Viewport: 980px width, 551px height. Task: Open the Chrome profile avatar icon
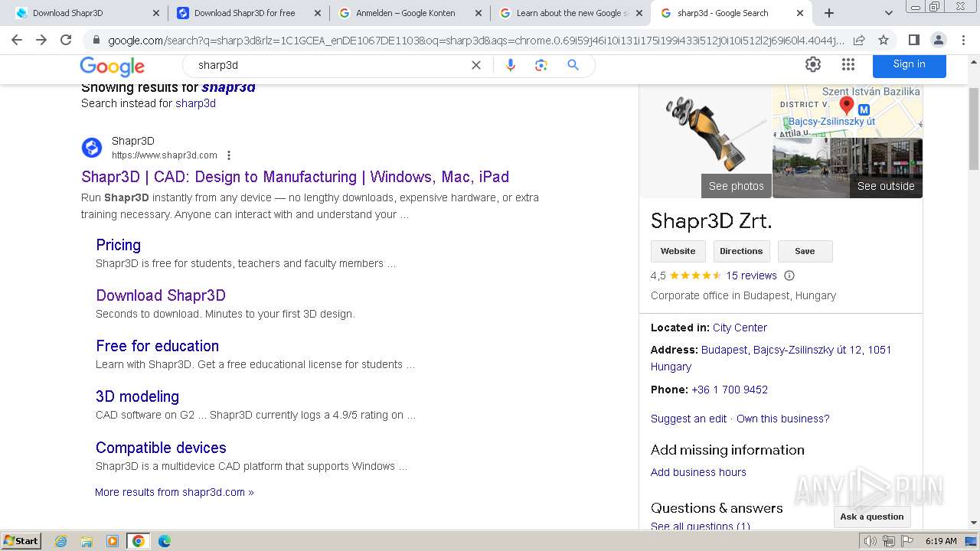coord(938,40)
